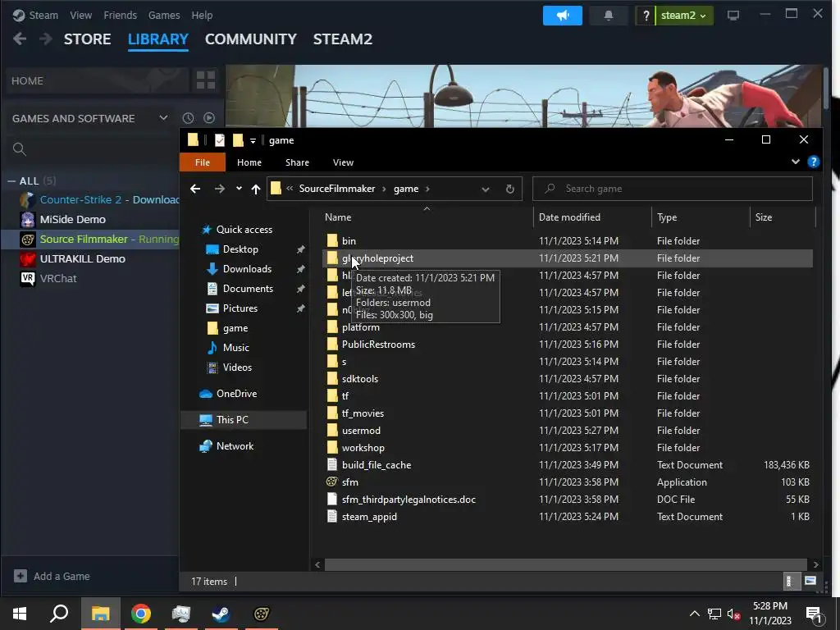Click the Search game field

tap(673, 189)
